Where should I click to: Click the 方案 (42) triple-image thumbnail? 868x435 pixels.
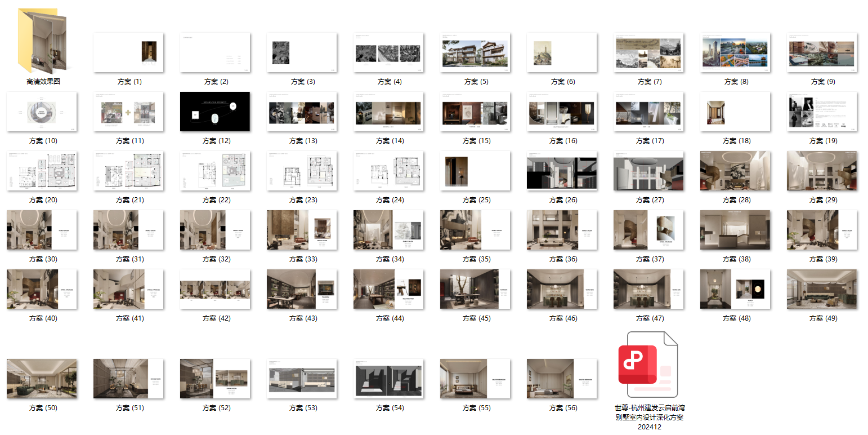(215, 289)
